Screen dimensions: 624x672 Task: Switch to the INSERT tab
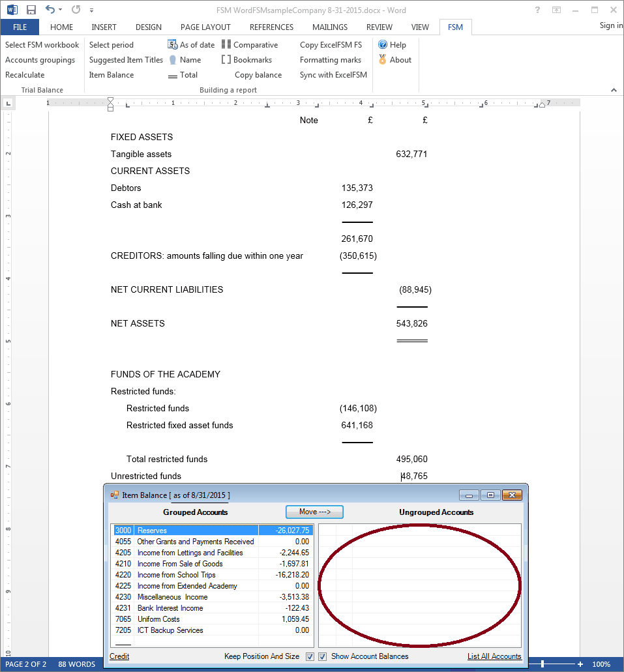pyautogui.click(x=104, y=27)
